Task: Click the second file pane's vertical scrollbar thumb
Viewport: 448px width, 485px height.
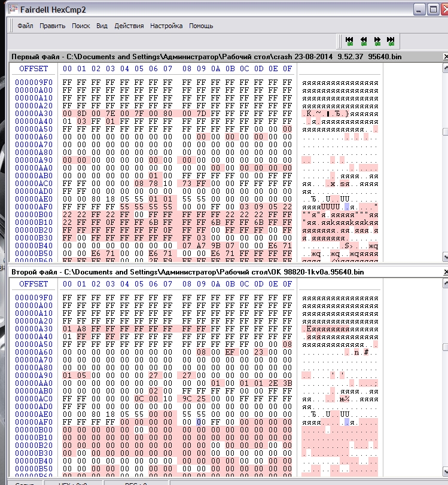Action: (x=445, y=347)
